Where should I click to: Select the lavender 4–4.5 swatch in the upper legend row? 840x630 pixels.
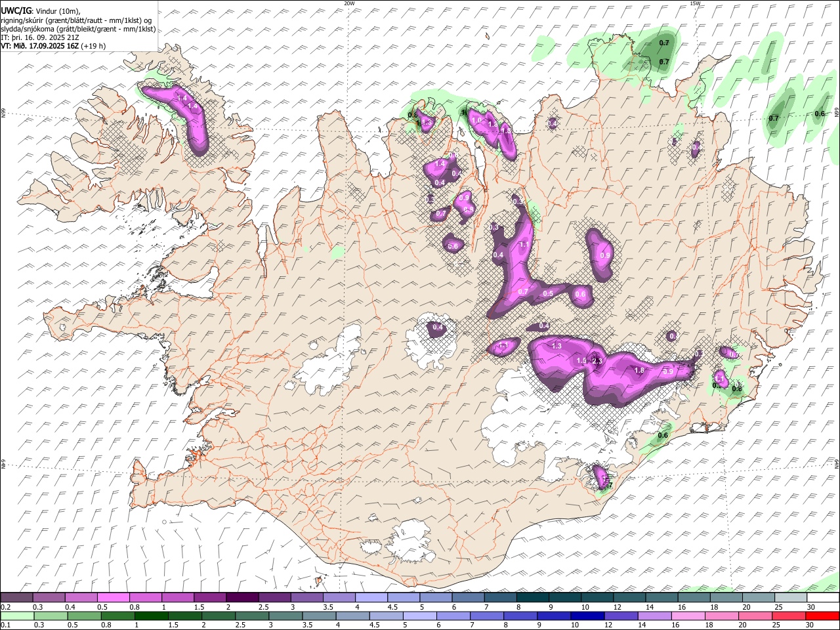371,598
